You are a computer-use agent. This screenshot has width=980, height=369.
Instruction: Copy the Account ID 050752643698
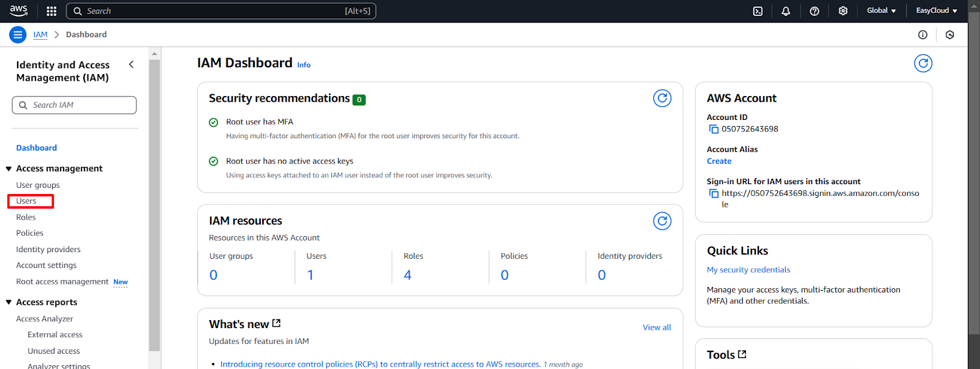[x=714, y=129]
